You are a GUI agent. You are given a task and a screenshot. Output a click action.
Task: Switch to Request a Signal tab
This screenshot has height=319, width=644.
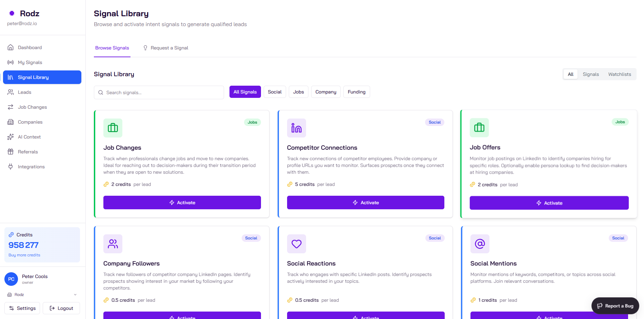(x=166, y=48)
